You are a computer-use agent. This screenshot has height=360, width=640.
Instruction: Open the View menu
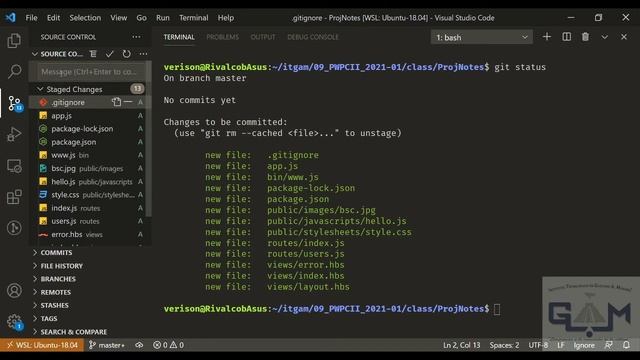coord(118,18)
